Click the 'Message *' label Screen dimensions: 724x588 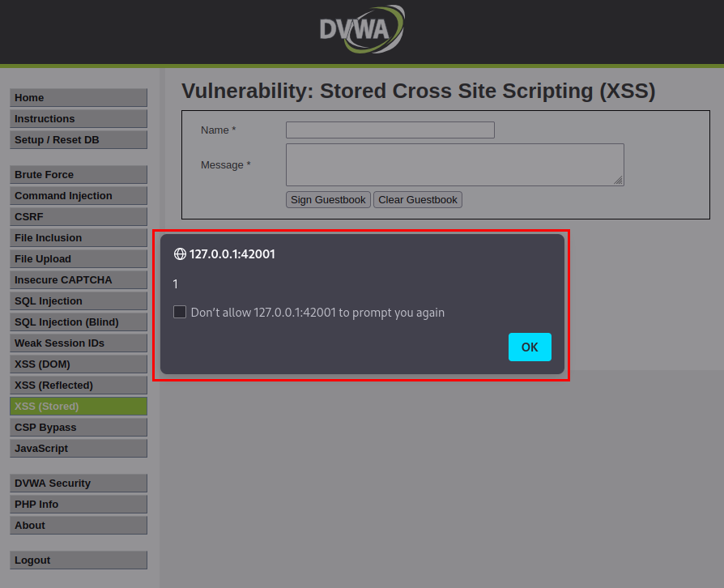226,165
